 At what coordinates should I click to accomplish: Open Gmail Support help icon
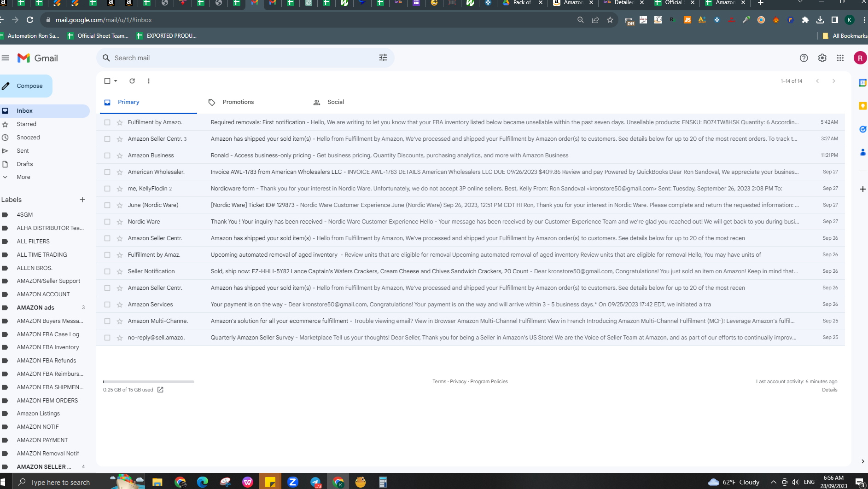pos(804,58)
